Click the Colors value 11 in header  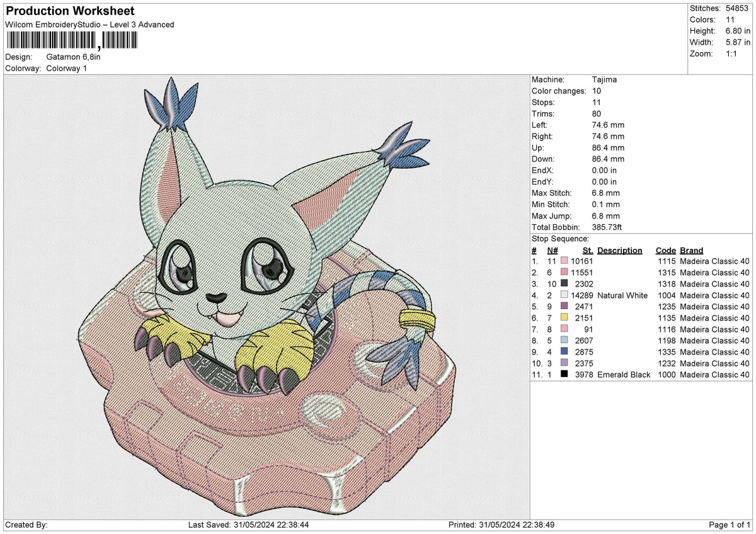click(x=730, y=20)
